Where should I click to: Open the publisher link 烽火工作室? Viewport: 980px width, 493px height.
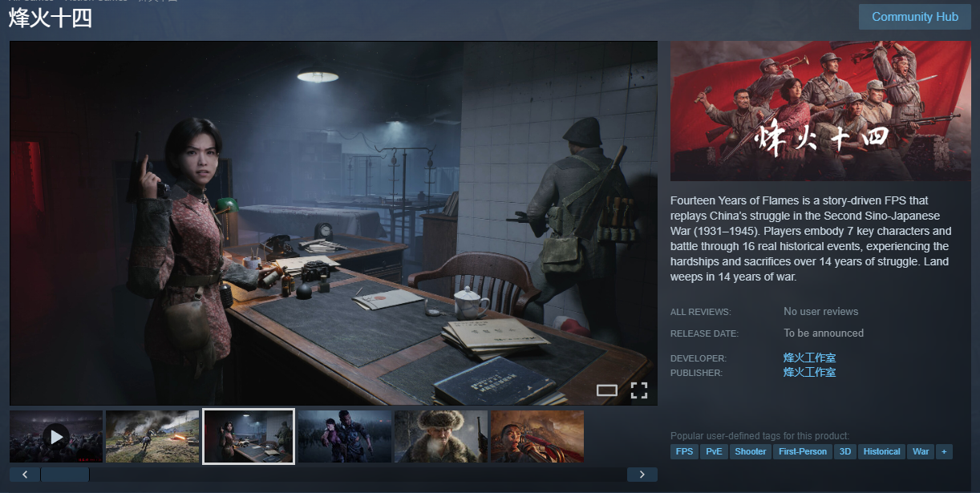809,372
